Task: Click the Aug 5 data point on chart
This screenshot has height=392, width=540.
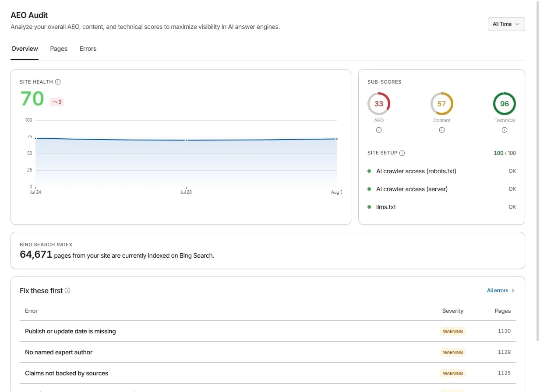Action: click(336, 139)
